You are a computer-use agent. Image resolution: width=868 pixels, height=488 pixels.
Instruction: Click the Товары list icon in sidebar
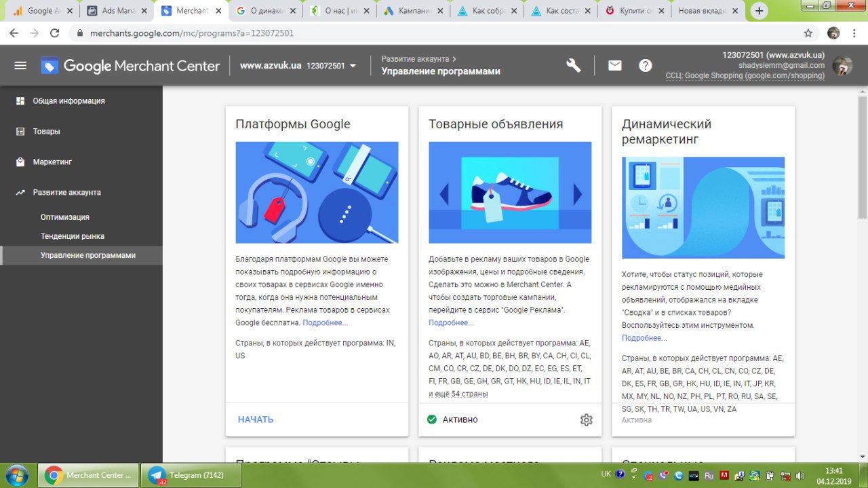pos(20,132)
